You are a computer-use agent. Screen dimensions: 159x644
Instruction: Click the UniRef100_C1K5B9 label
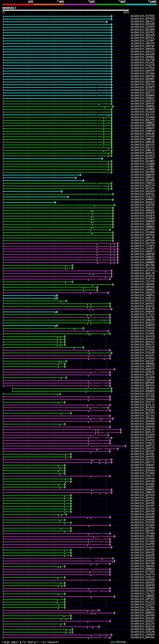click(x=143, y=164)
